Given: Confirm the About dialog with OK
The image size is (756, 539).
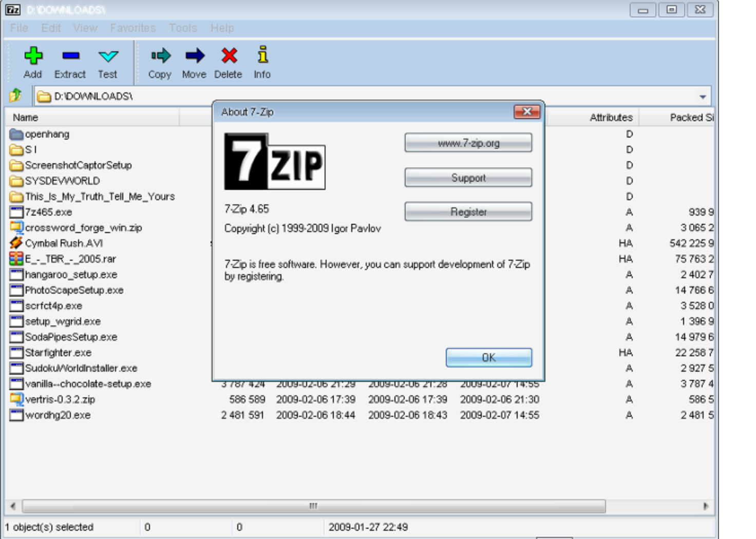Looking at the screenshot, I should click(489, 358).
